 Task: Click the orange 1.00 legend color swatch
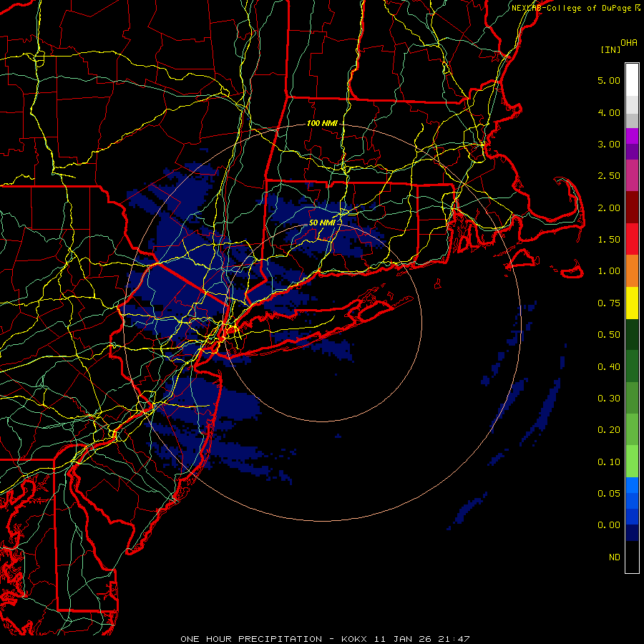point(632,271)
